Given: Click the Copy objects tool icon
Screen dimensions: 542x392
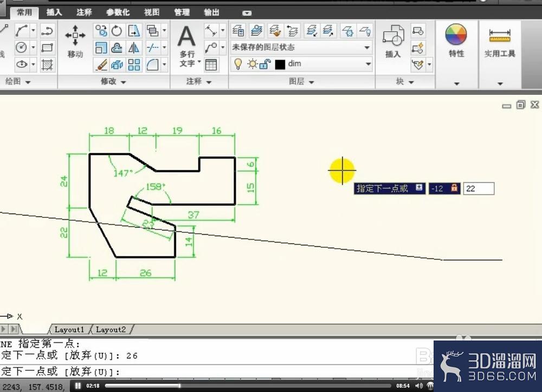Looking at the screenshot, I should [101, 31].
